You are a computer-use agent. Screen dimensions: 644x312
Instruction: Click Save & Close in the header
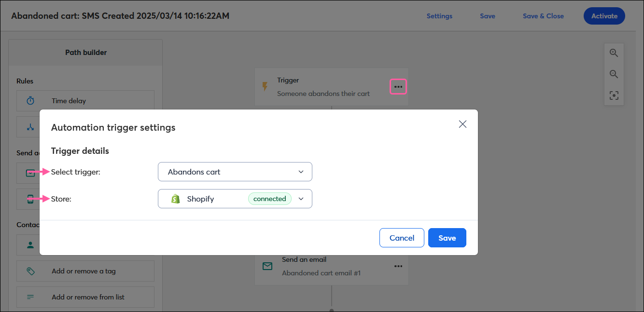(x=543, y=16)
